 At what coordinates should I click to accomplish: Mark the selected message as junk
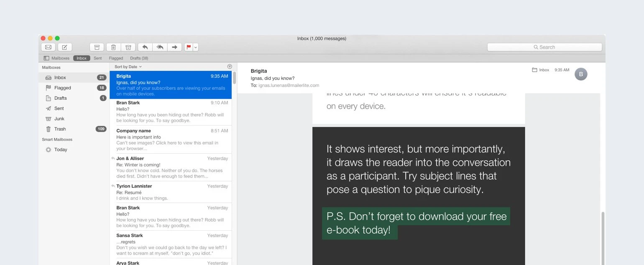128,47
